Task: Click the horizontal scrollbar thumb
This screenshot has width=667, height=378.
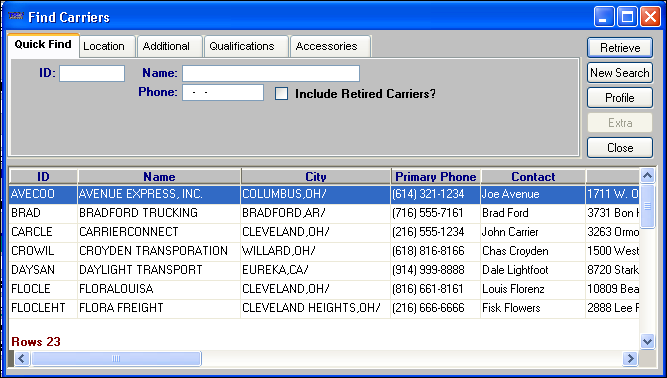Action: pyautogui.click(x=116, y=358)
